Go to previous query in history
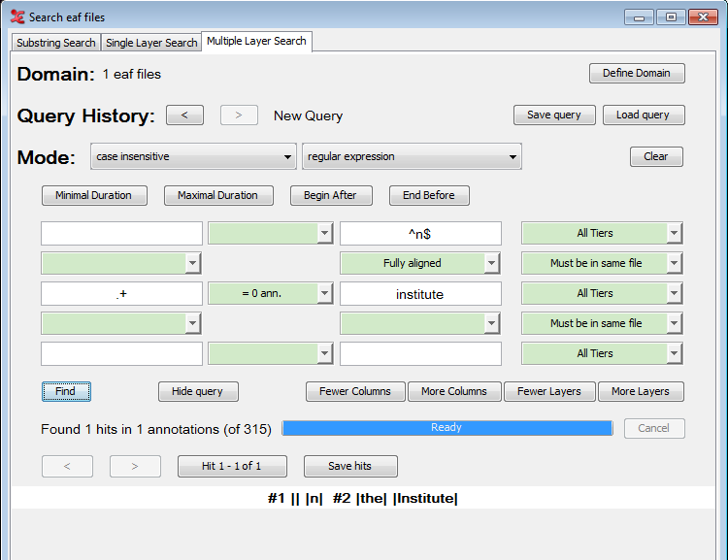The image size is (728, 560). (x=184, y=115)
